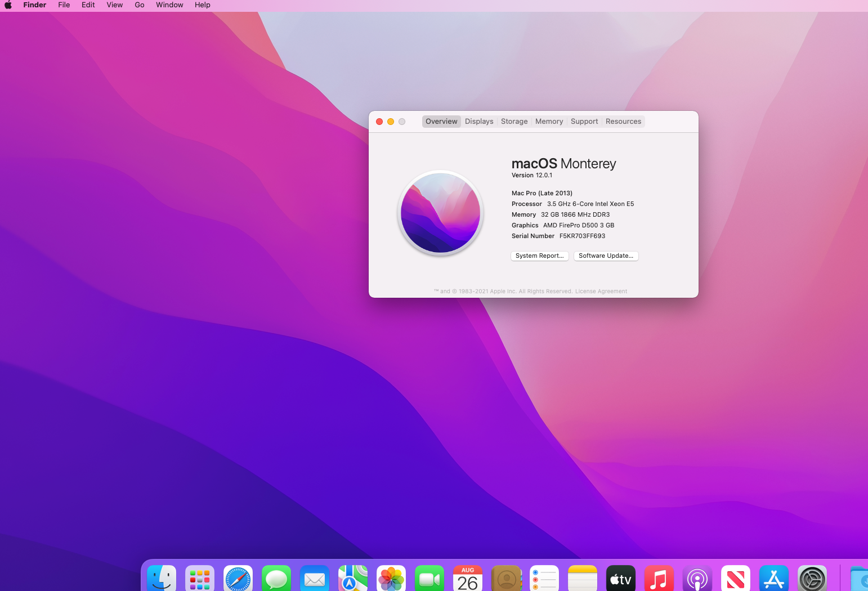
Task: Open Mail app in the Dock
Action: (315, 579)
